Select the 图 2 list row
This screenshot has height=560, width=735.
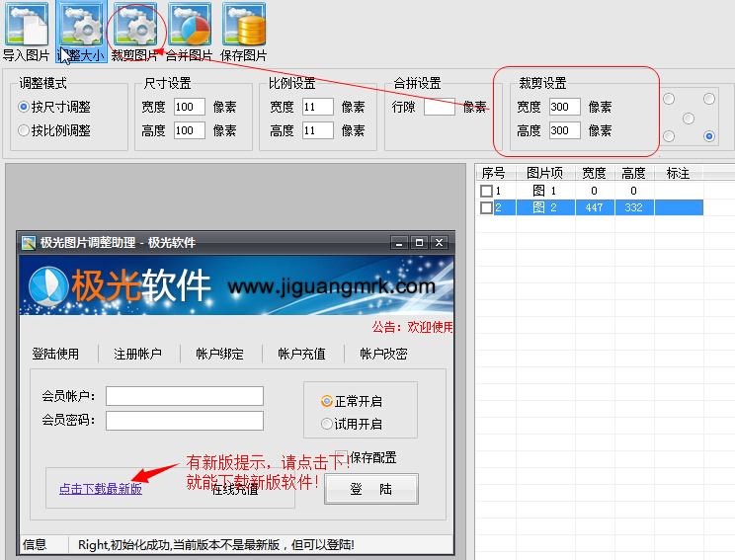coord(590,207)
